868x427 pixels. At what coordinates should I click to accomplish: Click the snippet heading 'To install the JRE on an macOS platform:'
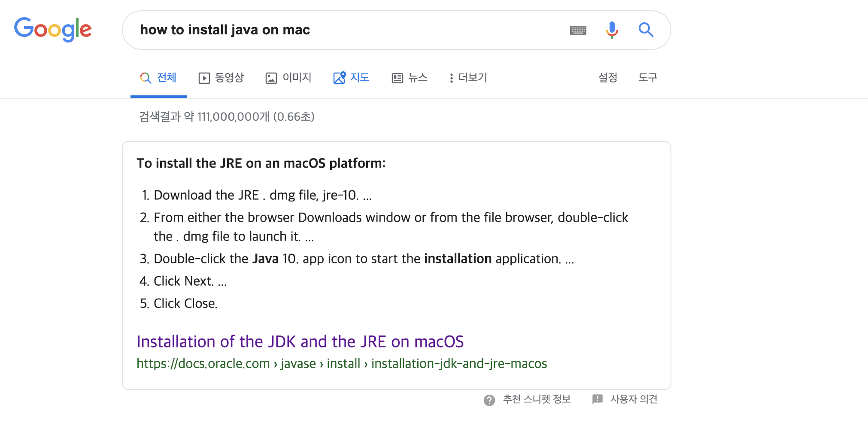click(261, 164)
